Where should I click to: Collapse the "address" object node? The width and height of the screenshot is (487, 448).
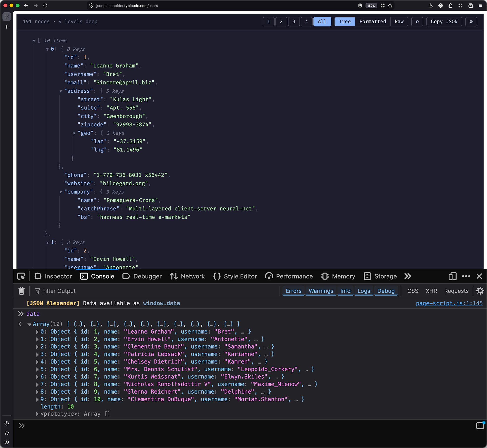(x=61, y=91)
